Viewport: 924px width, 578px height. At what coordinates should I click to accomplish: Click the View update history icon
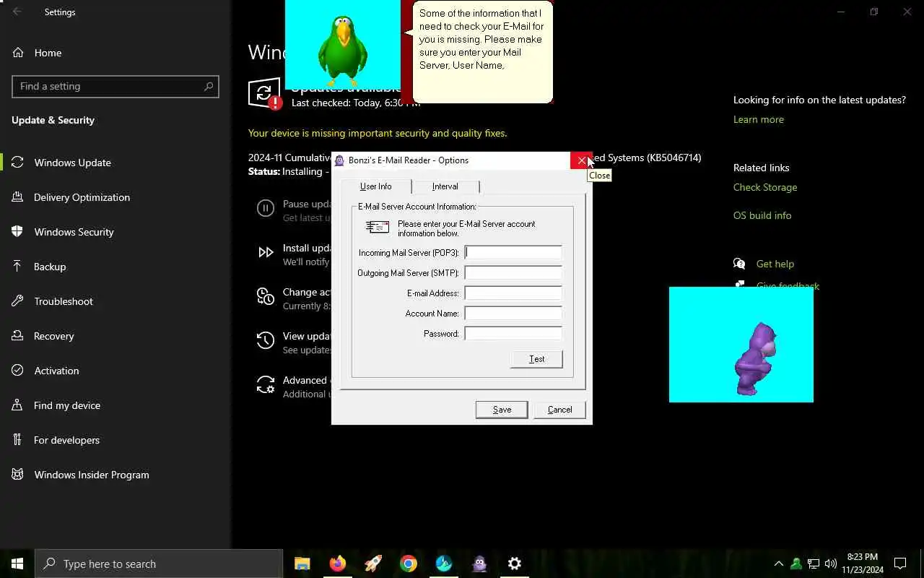click(266, 340)
